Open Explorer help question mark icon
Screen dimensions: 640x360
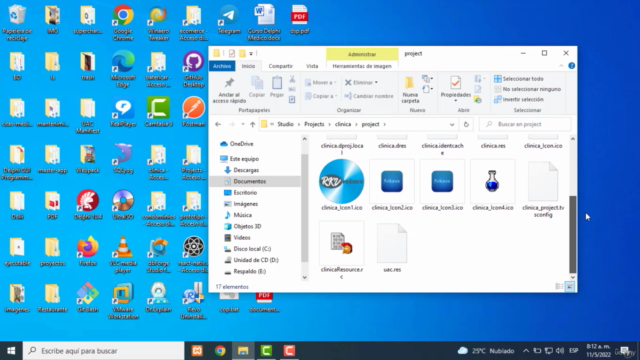tap(571, 66)
